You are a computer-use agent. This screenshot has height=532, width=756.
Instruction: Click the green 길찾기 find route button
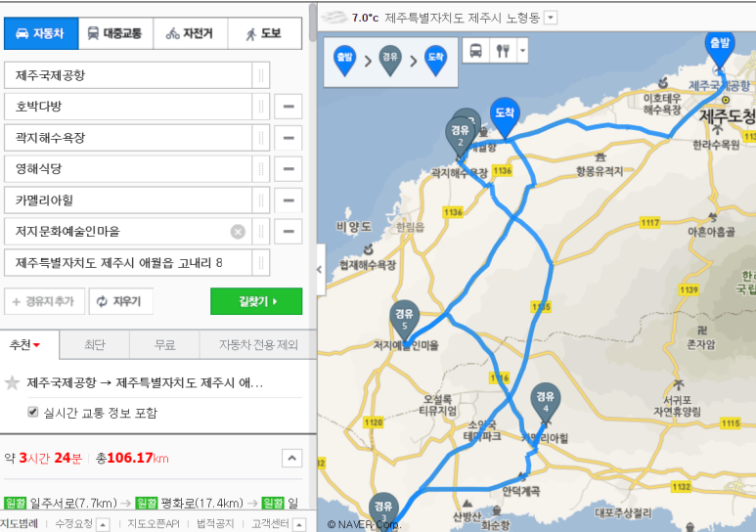(256, 301)
